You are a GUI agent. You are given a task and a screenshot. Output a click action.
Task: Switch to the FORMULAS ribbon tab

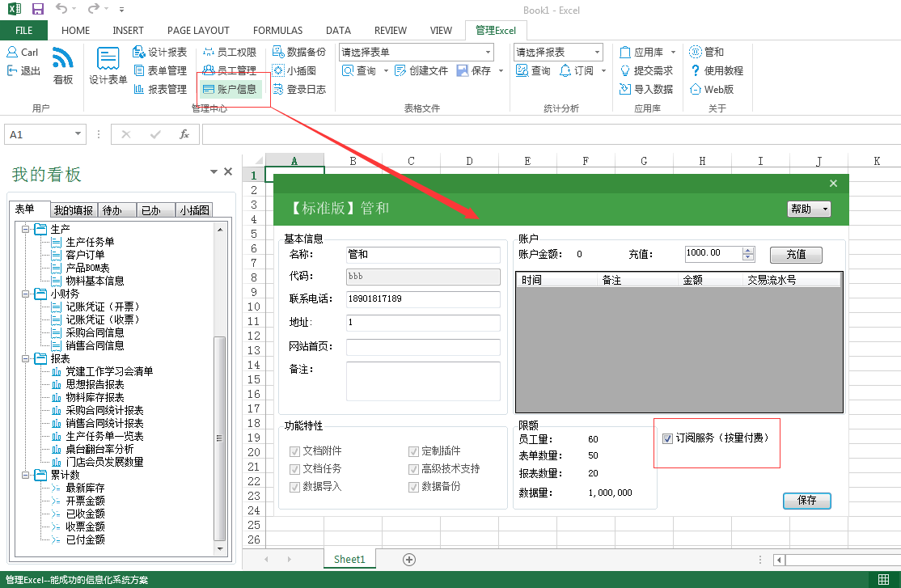tap(277, 31)
